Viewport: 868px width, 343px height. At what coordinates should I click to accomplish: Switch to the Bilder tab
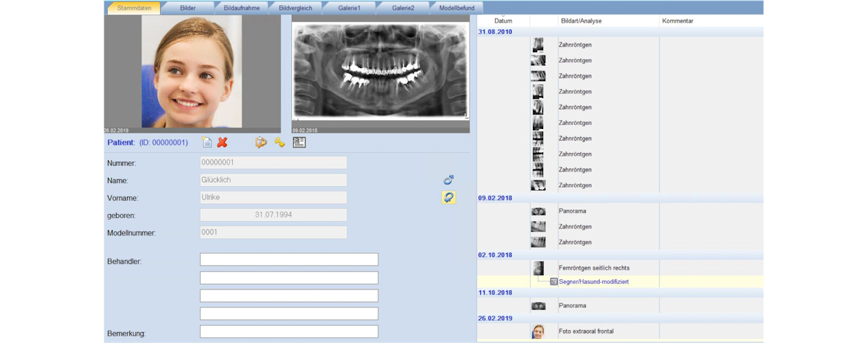click(187, 8)
